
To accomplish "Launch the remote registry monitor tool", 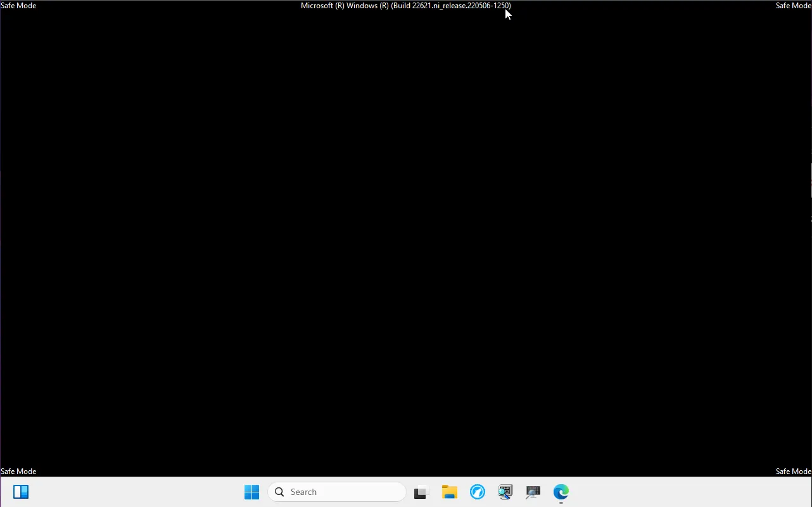I will (533, 492).
